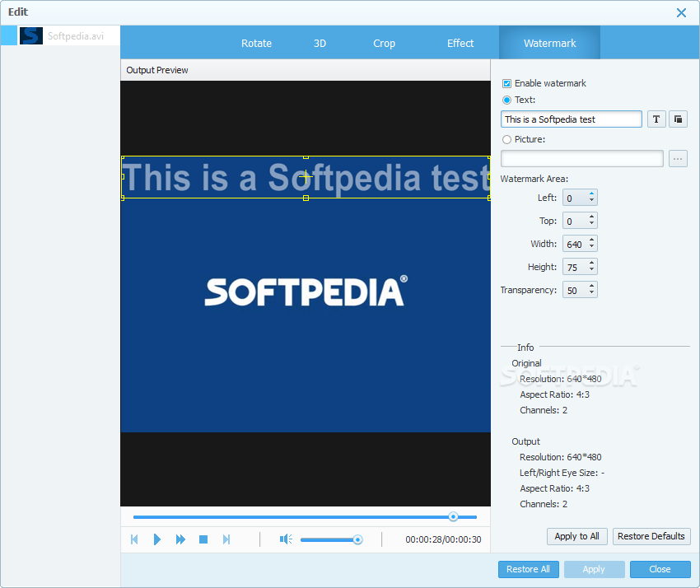Click the watermark text input field
Image resolution: width=700 pixels, height=588 pixels.
pos(571,119)
